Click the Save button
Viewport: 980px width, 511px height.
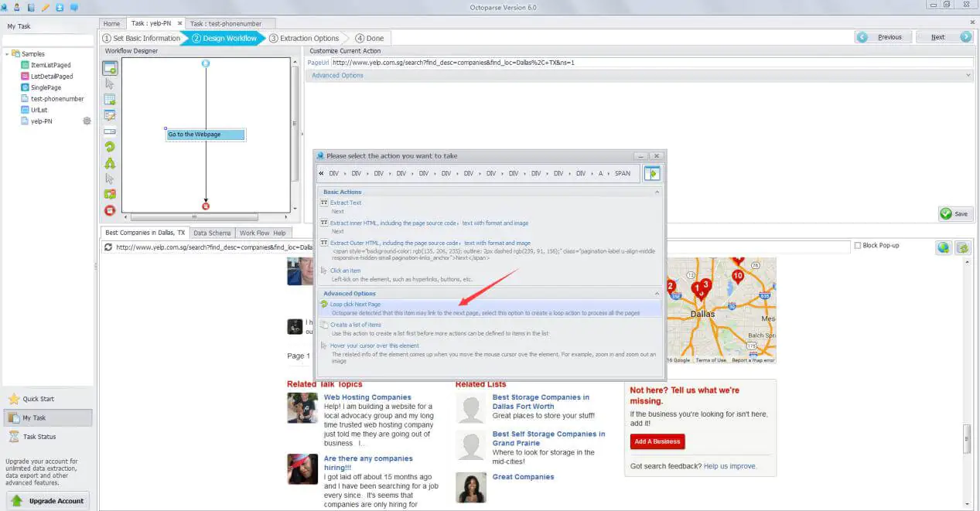point(955,214)
